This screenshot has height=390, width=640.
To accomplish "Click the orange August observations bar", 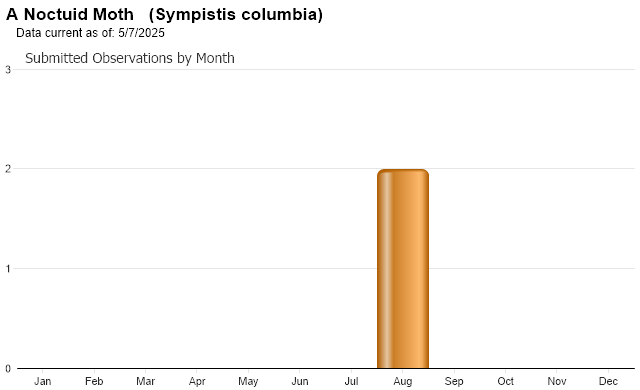I will 403,269.
